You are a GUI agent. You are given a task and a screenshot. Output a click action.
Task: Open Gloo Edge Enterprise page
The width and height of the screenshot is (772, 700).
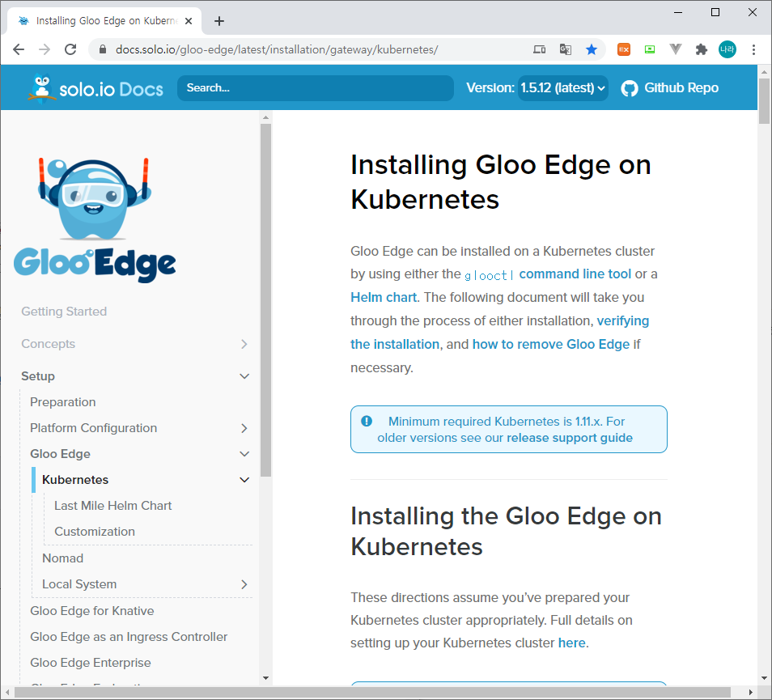[91, 663]
